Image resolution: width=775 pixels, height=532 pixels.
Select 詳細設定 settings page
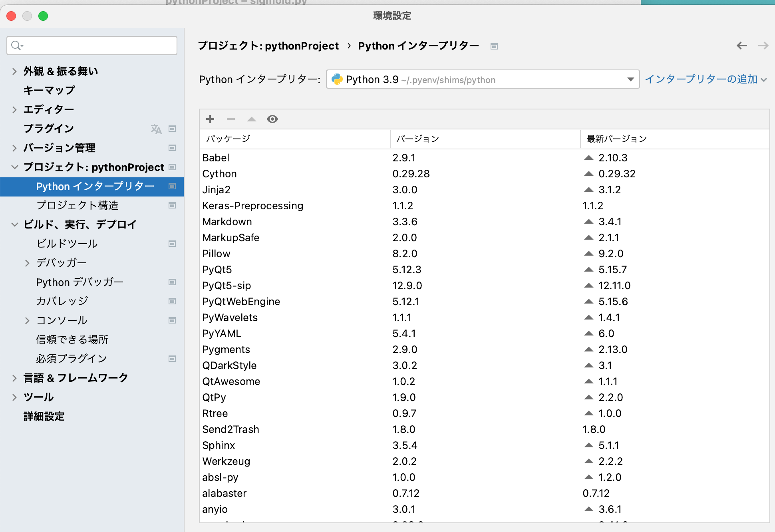tap(44, 416)
